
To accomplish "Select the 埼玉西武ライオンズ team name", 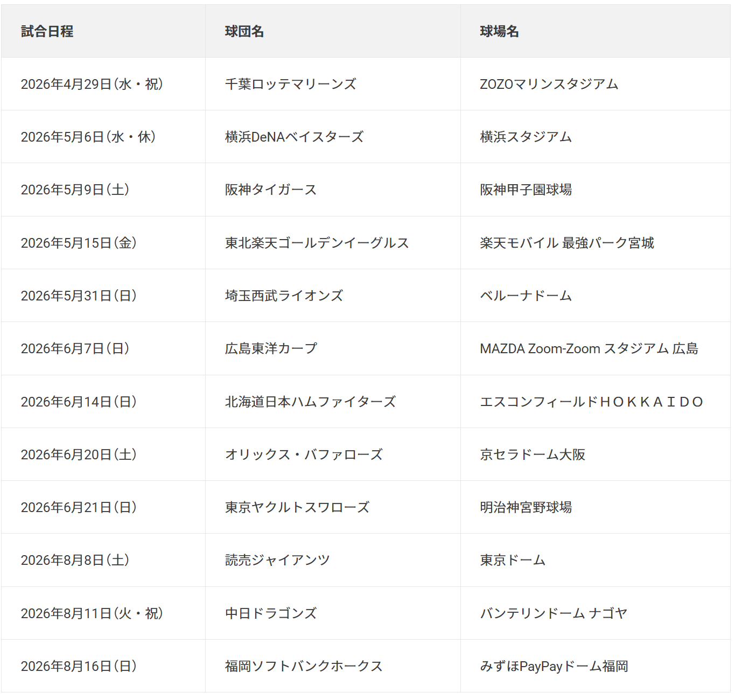I will pos(284,296).
